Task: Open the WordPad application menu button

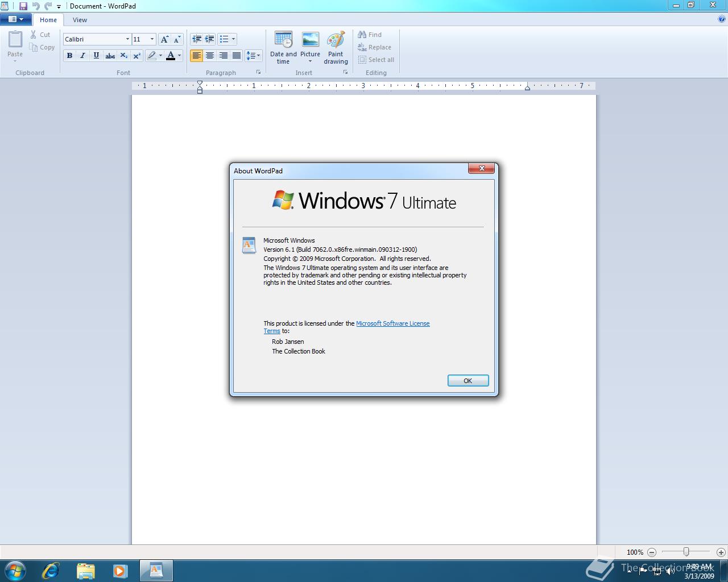Action: [x=15, y=19]
